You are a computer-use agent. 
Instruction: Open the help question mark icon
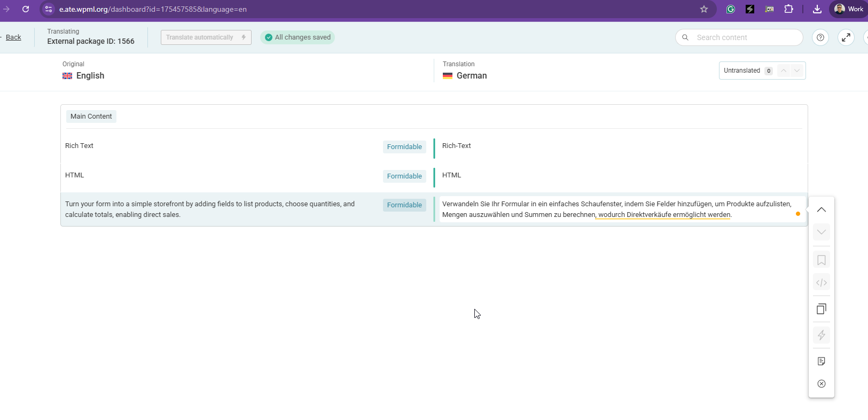point(820,37)
